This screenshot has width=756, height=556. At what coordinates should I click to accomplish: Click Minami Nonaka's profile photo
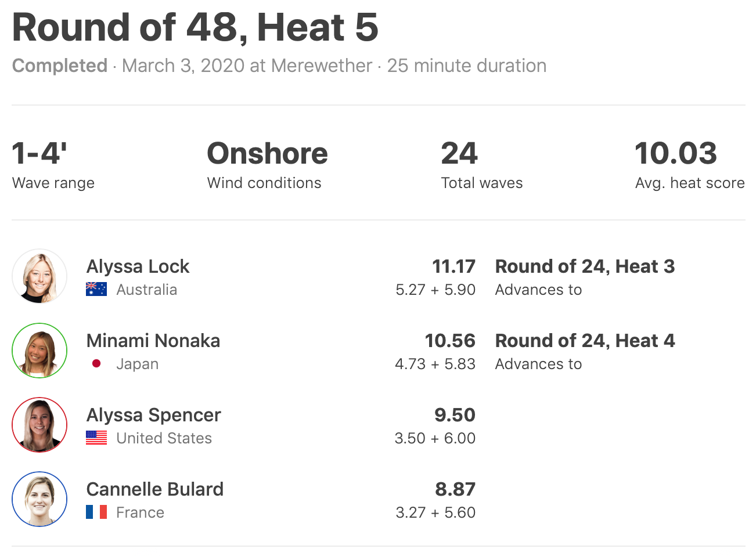pyautogui.click(x=39, y=351)
